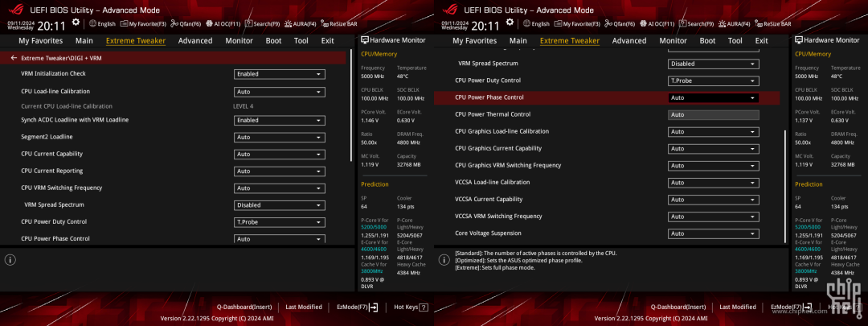Launch AI OC(F11) in right BIOS screen
The height and width of the screenshot is (326, 868).
tap(657, 24)
